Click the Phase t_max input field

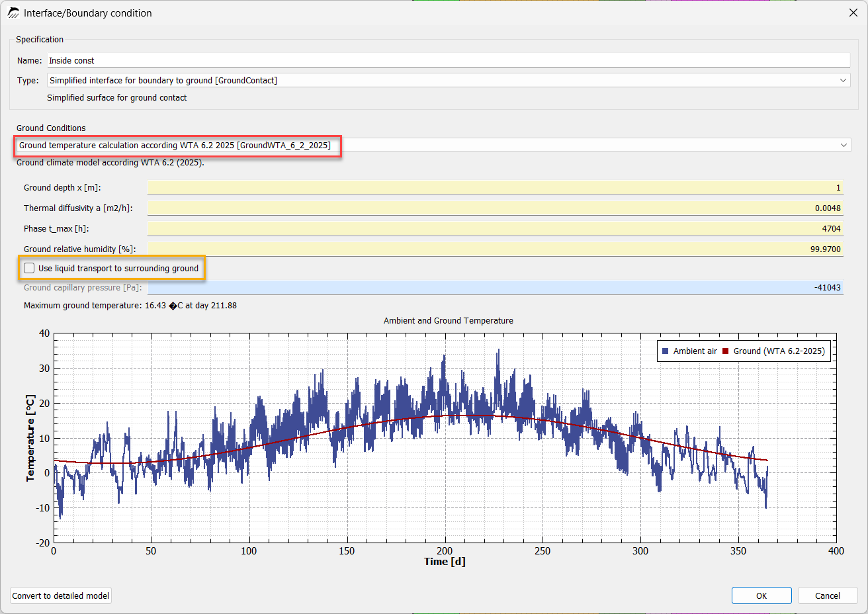click(496, 229)
